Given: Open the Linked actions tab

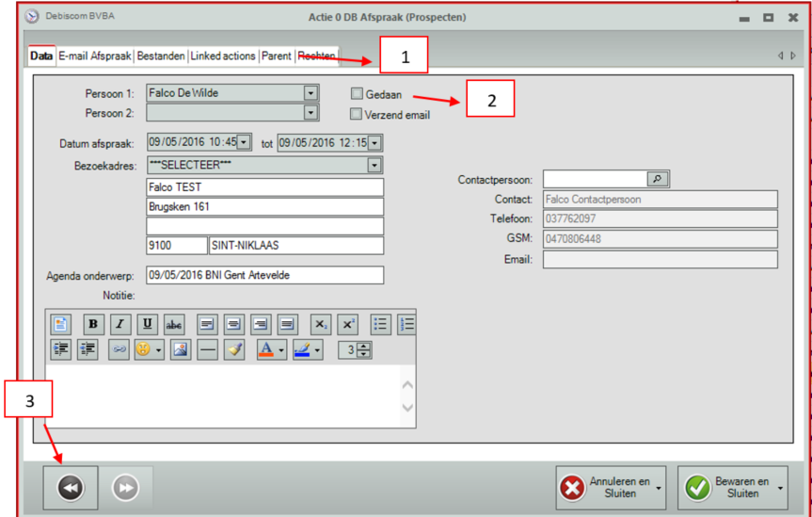Looking at the screenshot, I should 223,57.
